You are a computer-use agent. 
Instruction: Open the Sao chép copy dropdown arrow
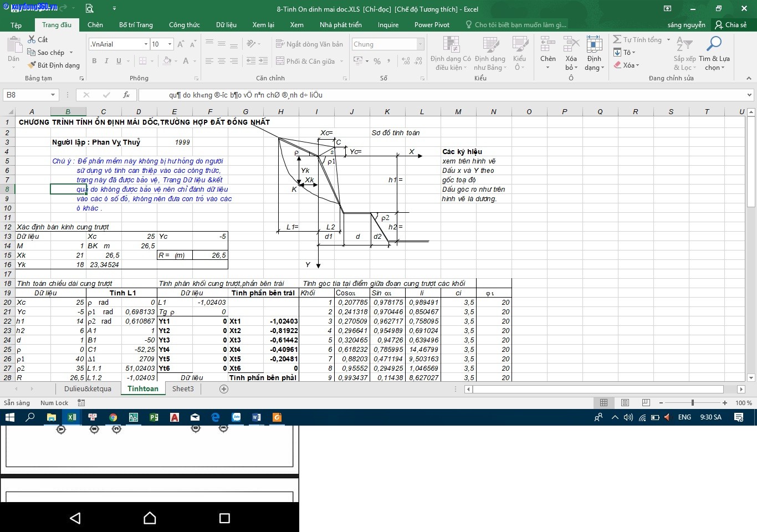click(x=71, y=53)
